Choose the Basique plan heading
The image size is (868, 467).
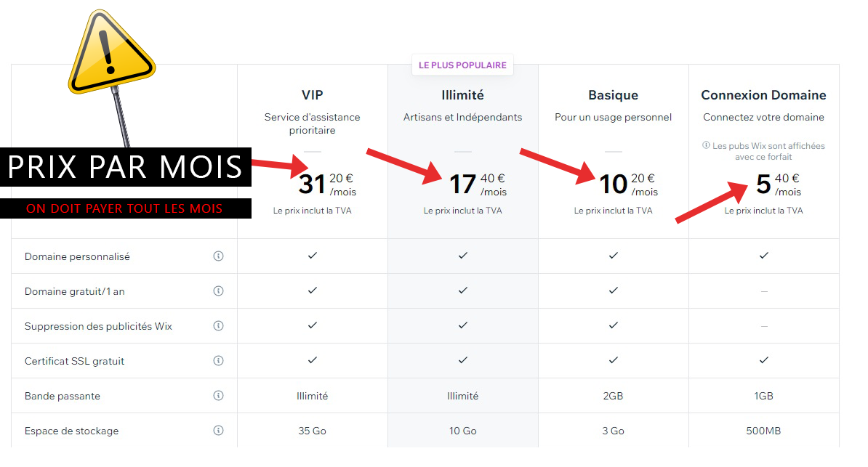613,95
